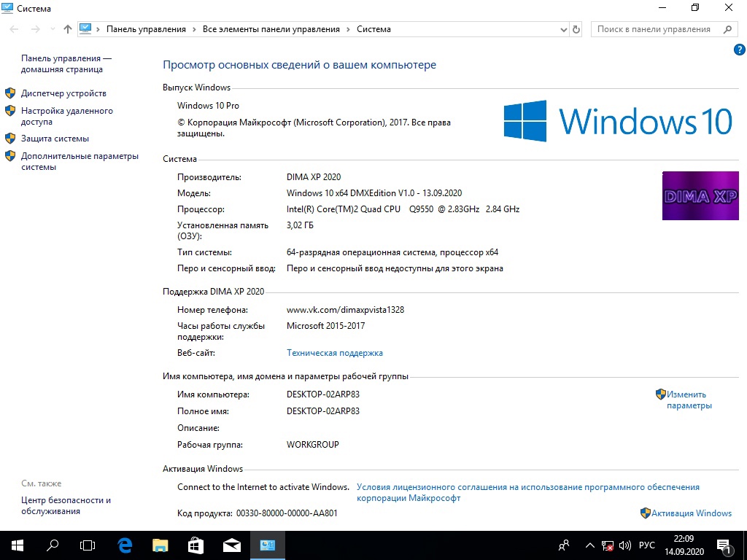Image resolution: width=747 pixels, height=560 pixels.
Task: Open the Mail app on taskbar
Action: pyautogui.click(x=231, y=545)
